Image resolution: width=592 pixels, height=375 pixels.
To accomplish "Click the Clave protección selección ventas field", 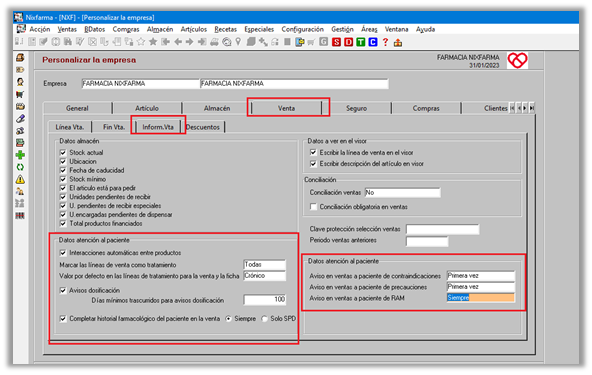I will click(442, 229).
